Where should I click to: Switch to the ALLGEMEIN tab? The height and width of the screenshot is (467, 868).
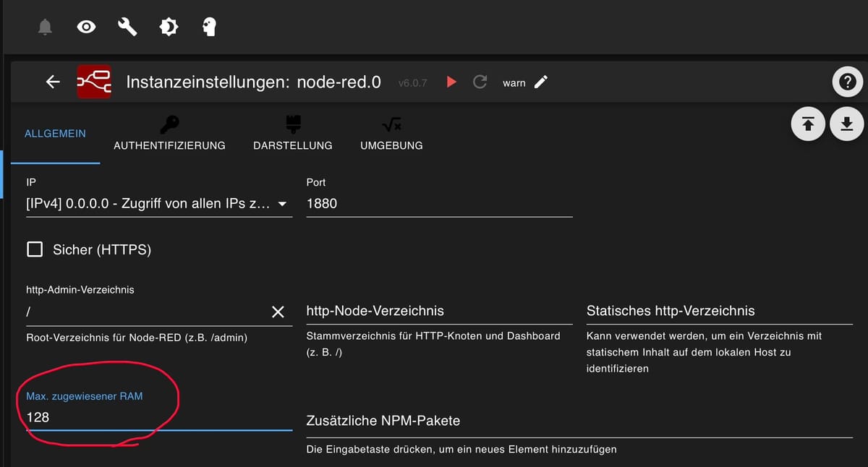[55, 134]
